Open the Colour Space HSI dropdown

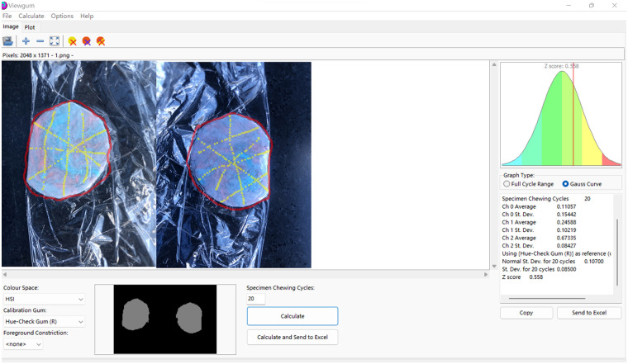(x=44, y=299)
